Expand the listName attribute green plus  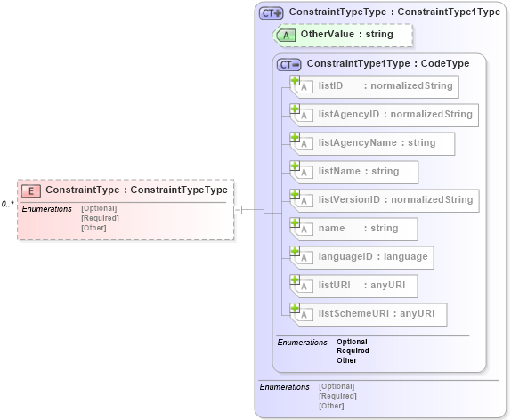295,166
